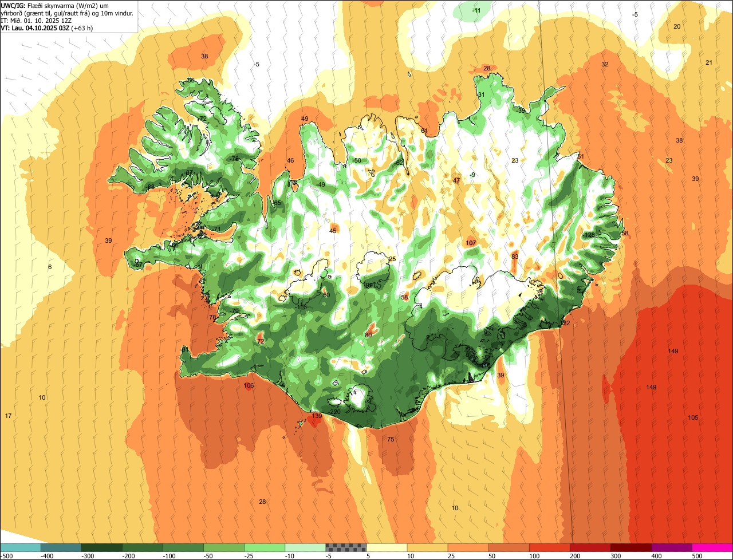
Task: Click the 'VT: Lau. 04.10.2025 03Z (+63 h)' line
Action: (47, 27)
